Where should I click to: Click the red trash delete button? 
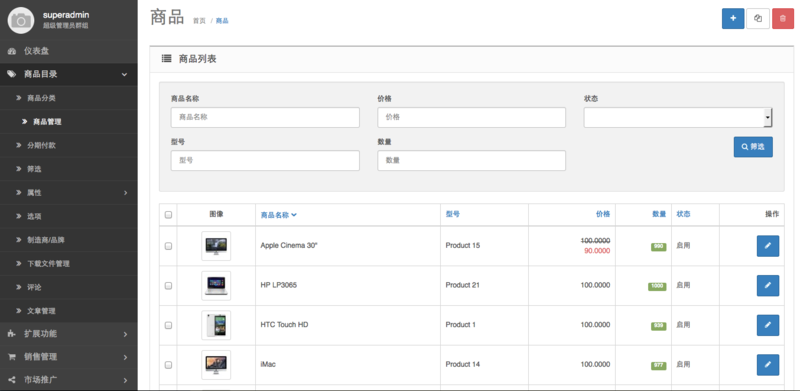pyautogui.click(x=783, y=18)
